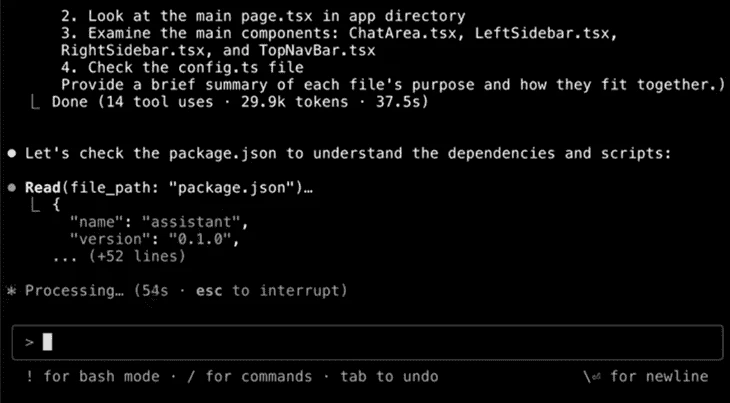The image size is (730, 403).
Task: Click the corner glyph before Done
Action: tap(36, 102)
